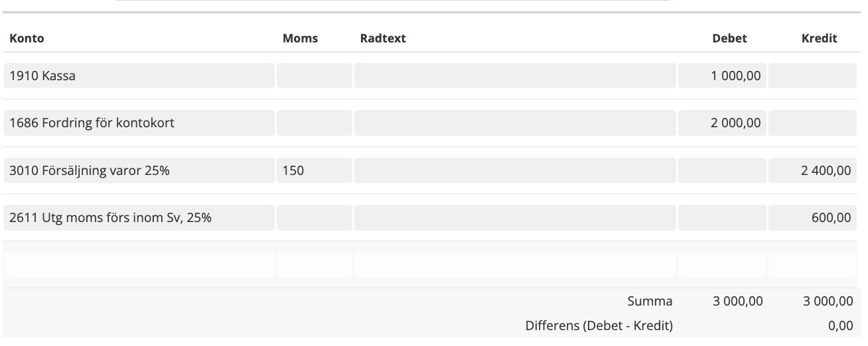Select the 2611 Utg moms account field
Viewport: 868px width, 346px height.
point(139,217)
